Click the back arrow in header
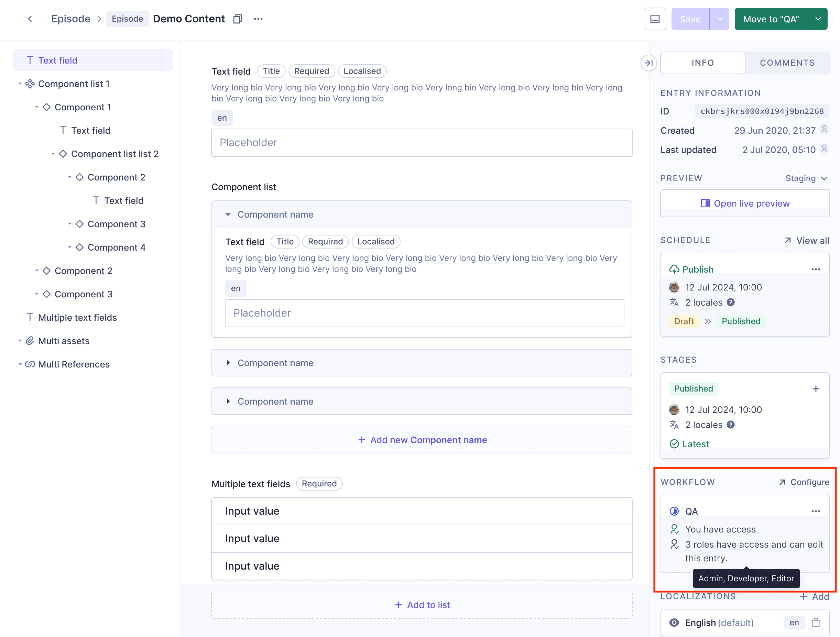 pos(30,19)
